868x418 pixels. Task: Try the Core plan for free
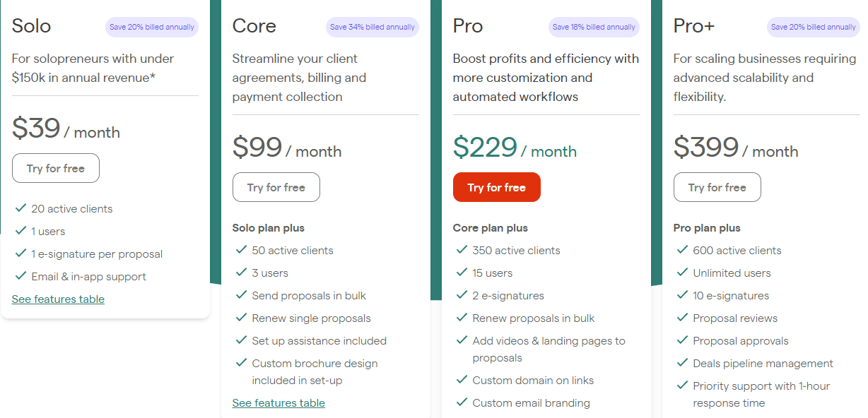point(276,187)
